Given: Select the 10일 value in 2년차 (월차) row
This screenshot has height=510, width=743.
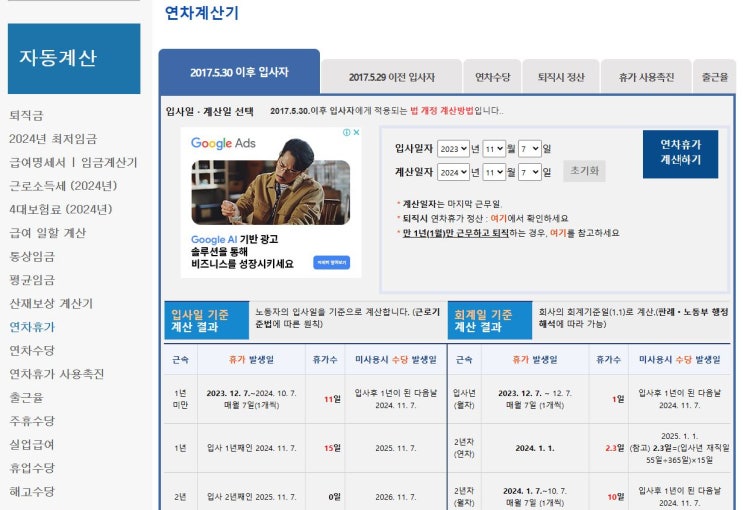Looking at the screenshot, I should (616, 497).
